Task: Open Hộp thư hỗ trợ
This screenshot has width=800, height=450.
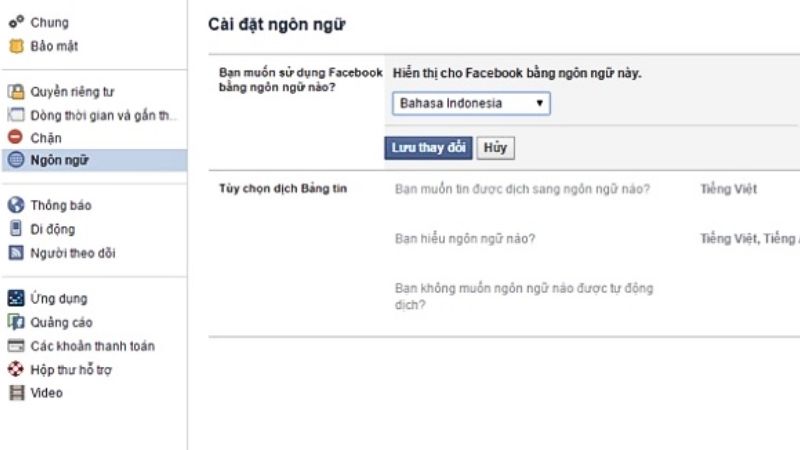Action: pyautogui.click(x=71, y=369)
